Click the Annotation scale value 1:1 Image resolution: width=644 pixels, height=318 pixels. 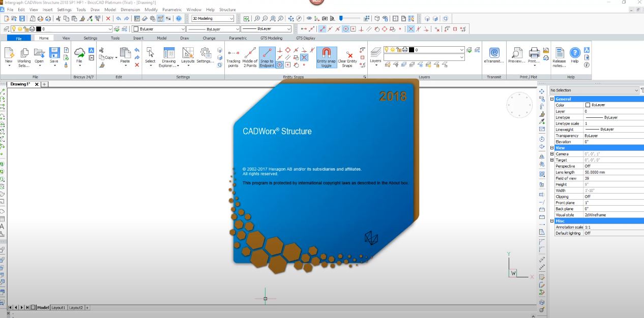pyautogui.click(x=613, y=227)
